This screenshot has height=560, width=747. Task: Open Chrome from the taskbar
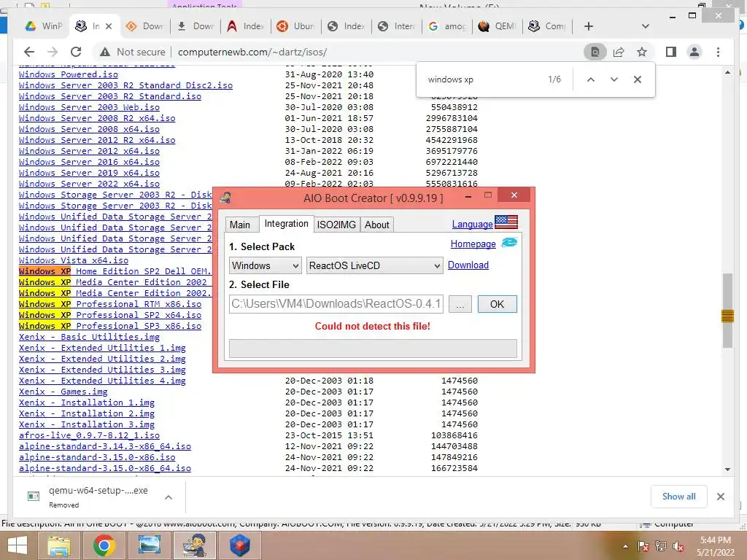coord(104,545)
